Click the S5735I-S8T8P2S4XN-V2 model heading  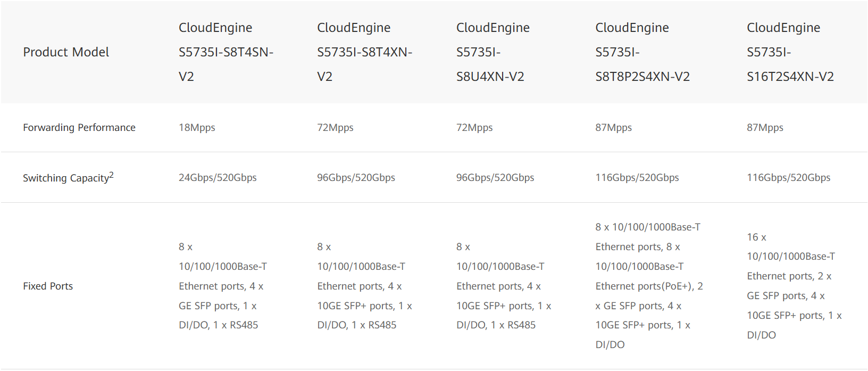click(642, 52)
